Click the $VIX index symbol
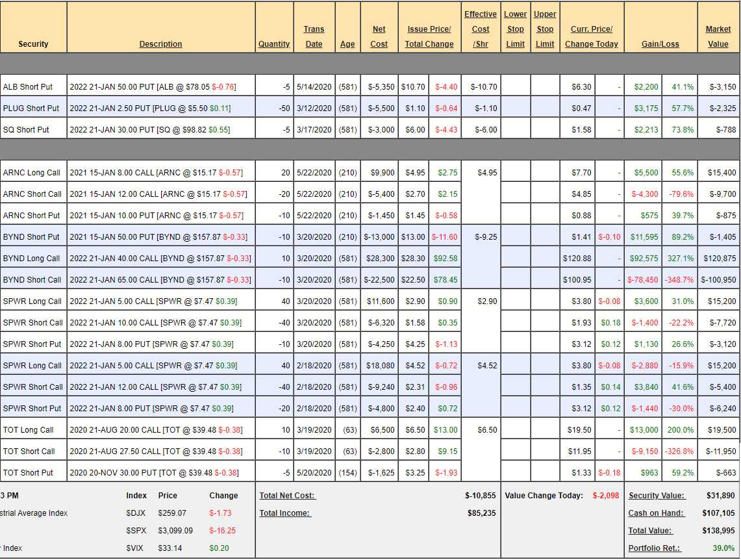The height and width of the screenshot is (560, 741). click(135, 548)
